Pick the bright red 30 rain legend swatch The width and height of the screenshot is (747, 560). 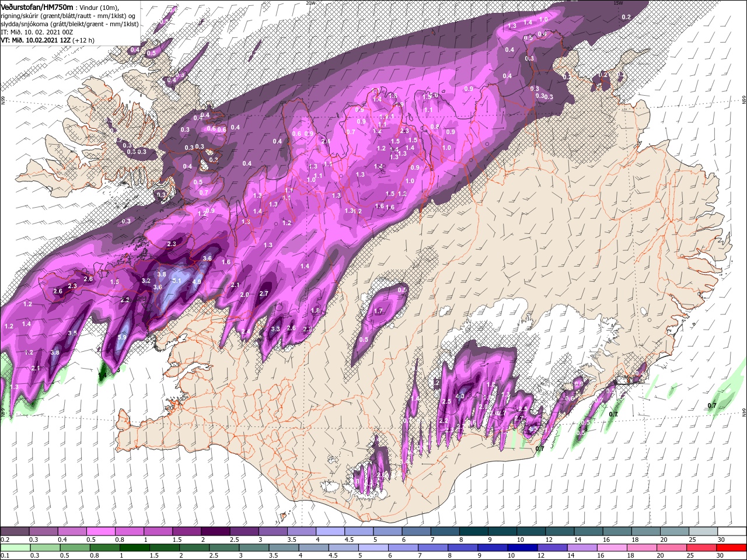pos(732,548)
